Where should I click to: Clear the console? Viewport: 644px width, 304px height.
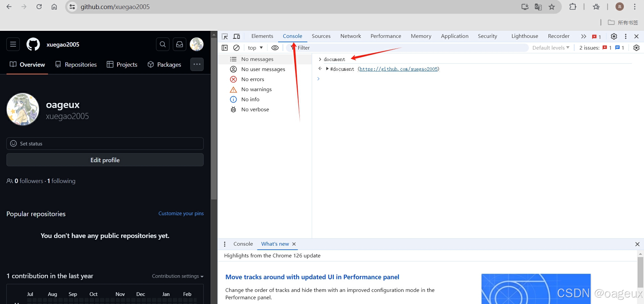[236, 48]
